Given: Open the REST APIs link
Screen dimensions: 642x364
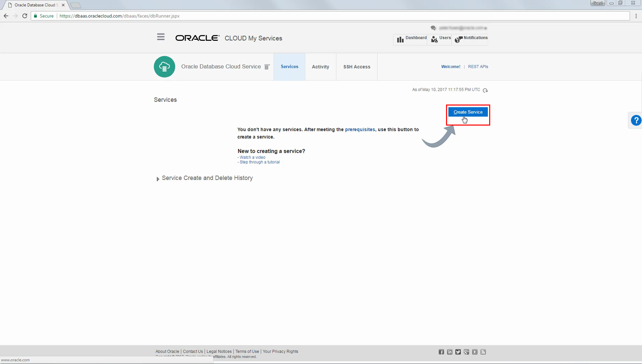Looking at the screenshot, I should [x=478, y=67].
